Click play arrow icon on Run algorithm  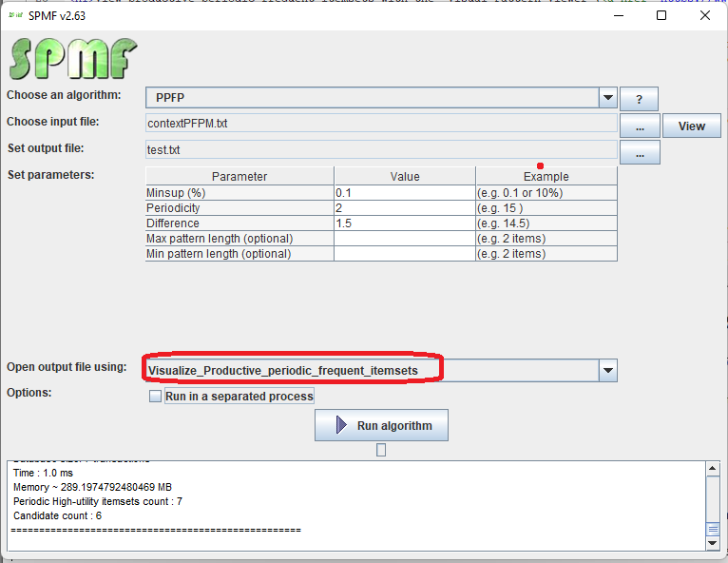[x=341, y=426]
